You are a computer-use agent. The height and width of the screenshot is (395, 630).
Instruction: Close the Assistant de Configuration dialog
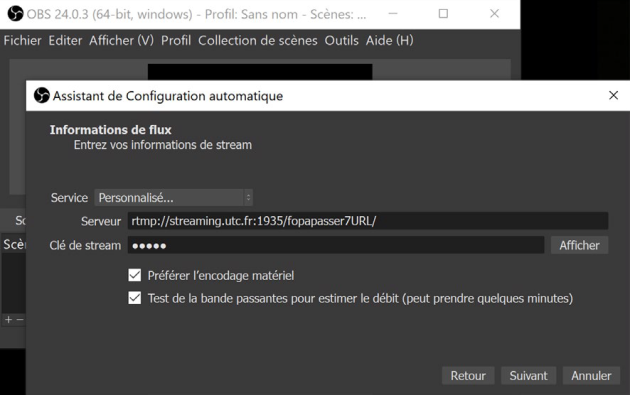(613, 95)
